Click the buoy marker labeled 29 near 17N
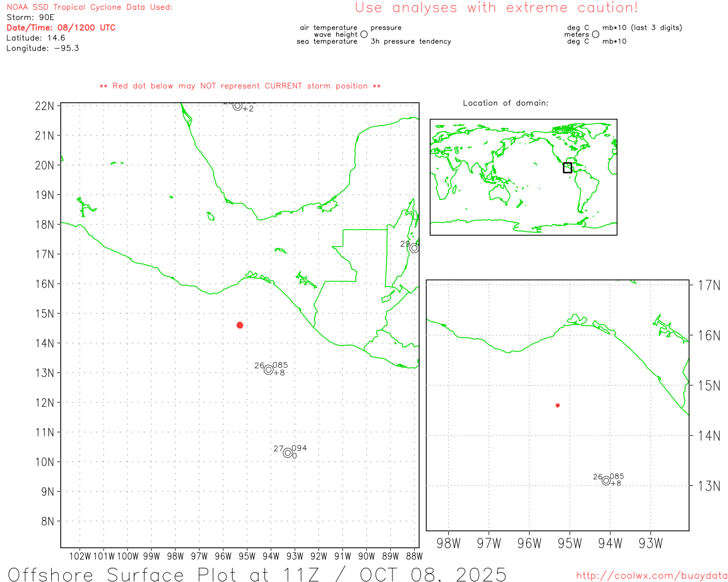This screenshot has width=728, height=582. 414,248
